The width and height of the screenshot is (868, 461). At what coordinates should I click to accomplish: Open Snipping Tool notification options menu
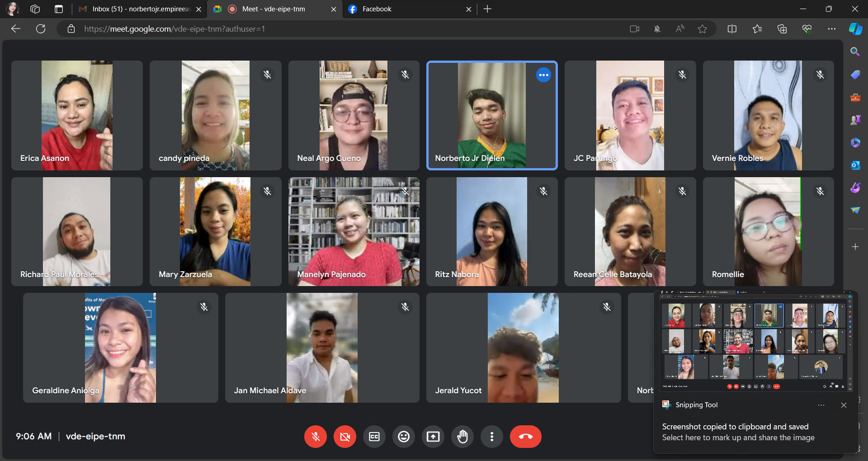(x=821, y=405)
